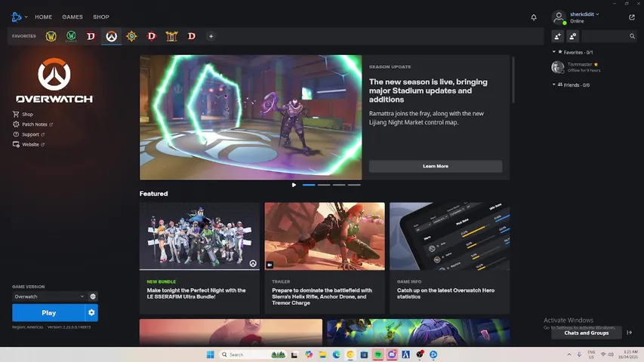Select the Hearthstone favorite icon
The width and height of the screenshot is (644, 362).
point(131,36)
